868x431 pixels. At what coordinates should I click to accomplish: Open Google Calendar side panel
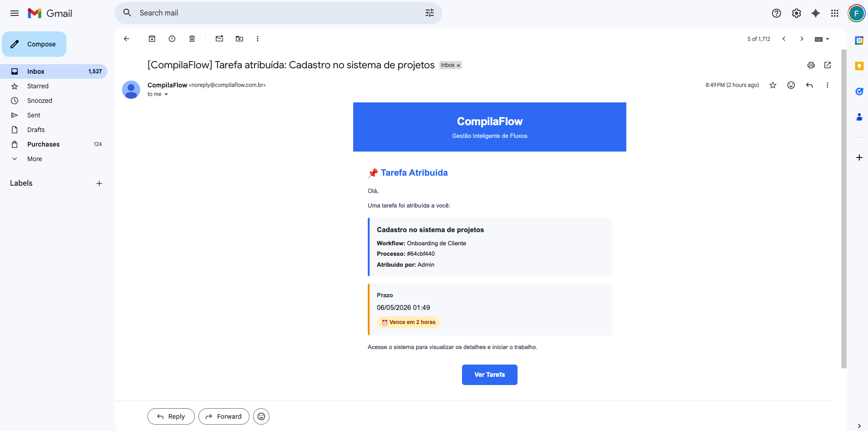pos(859,41)
